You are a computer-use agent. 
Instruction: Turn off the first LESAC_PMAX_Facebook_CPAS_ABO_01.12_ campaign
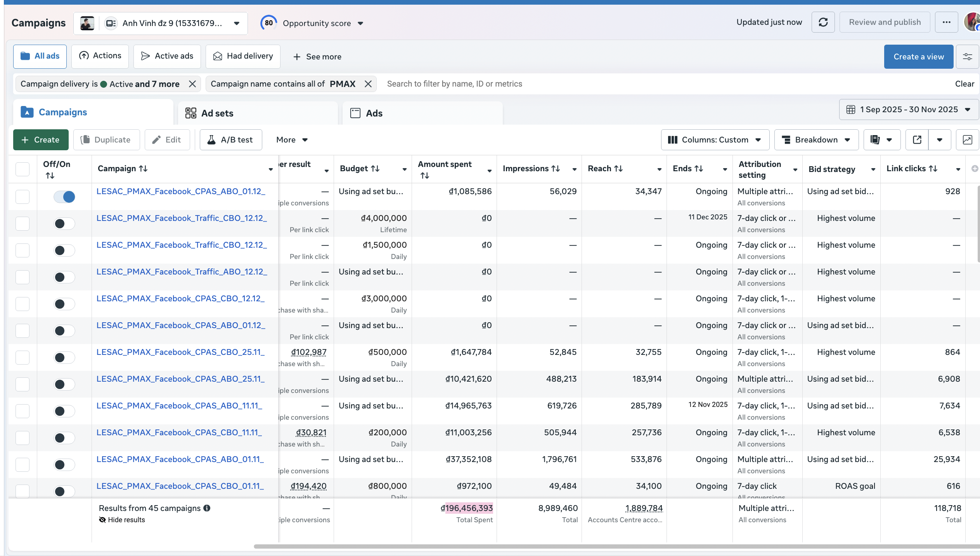pos(64,197)
